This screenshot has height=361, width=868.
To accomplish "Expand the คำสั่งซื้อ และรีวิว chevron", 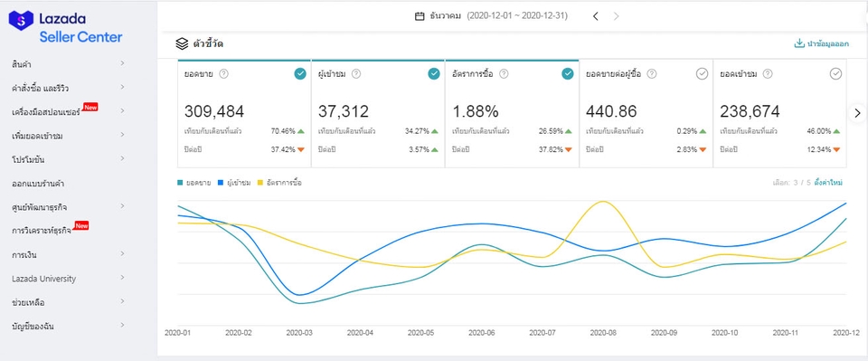I will [x=122, y=88].
